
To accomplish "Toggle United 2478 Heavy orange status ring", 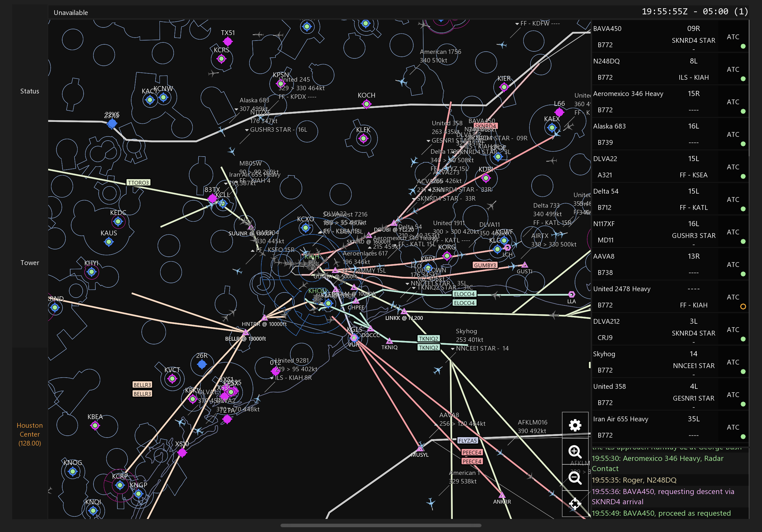I will point(743,307).
